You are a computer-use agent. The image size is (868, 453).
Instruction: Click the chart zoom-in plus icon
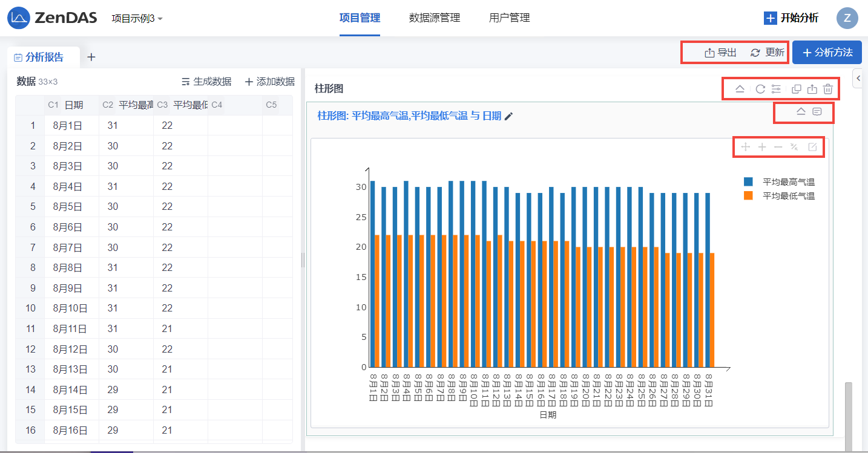[762, 147]
